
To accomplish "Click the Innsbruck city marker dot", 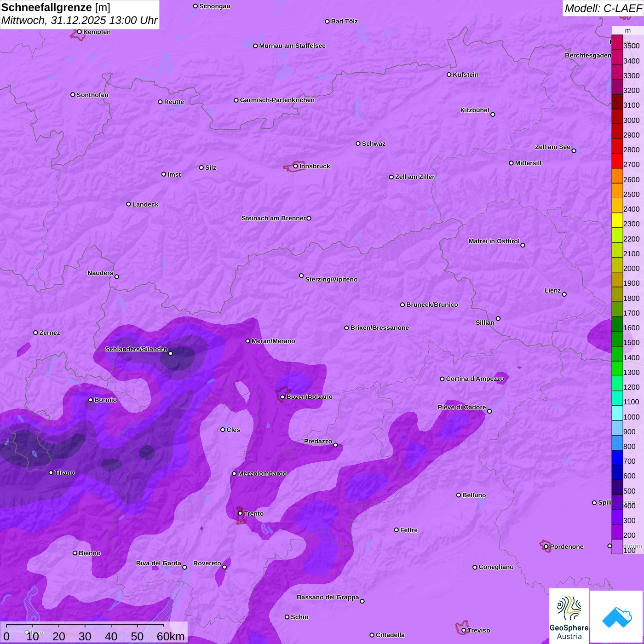I will 296,166.
